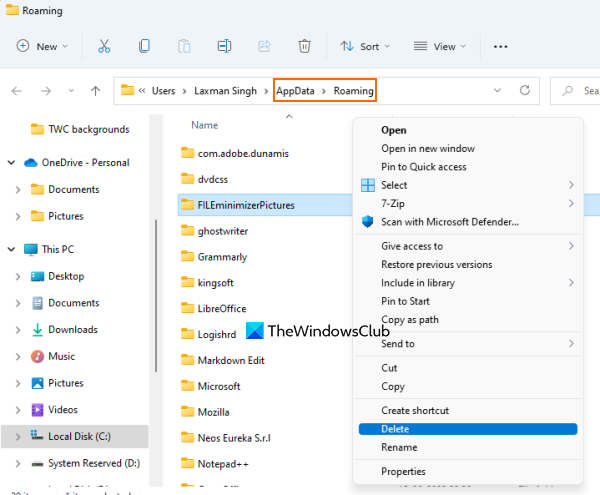Select Properties from the context menu
Viewport: 600px width, 495px height.
point(403,471)
